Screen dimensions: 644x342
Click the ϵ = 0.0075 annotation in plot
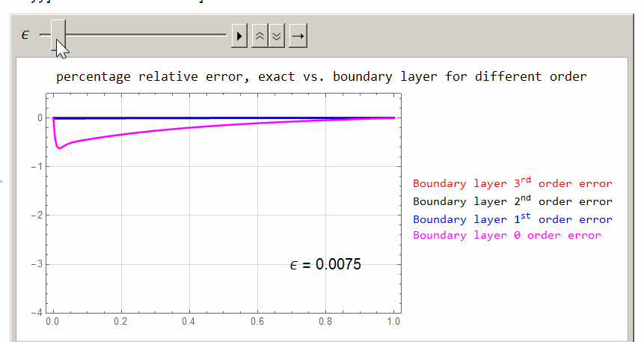pyautogui.click(x=325, y=264)
